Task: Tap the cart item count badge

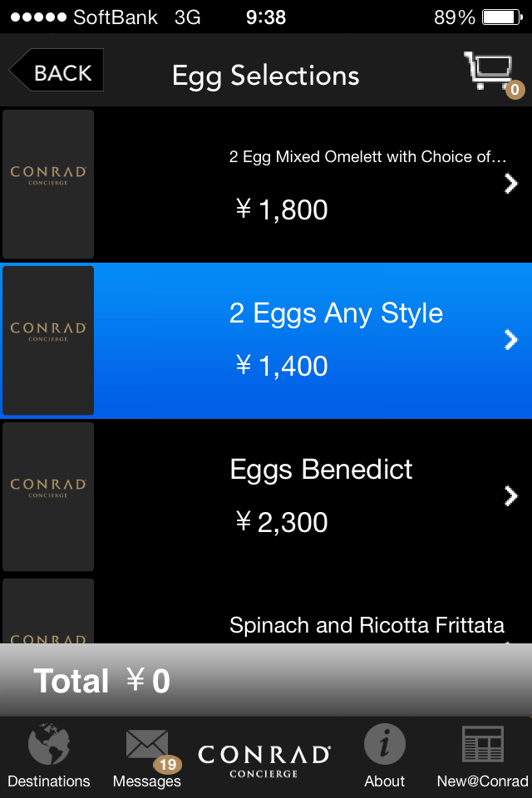Action: (515, 89)
